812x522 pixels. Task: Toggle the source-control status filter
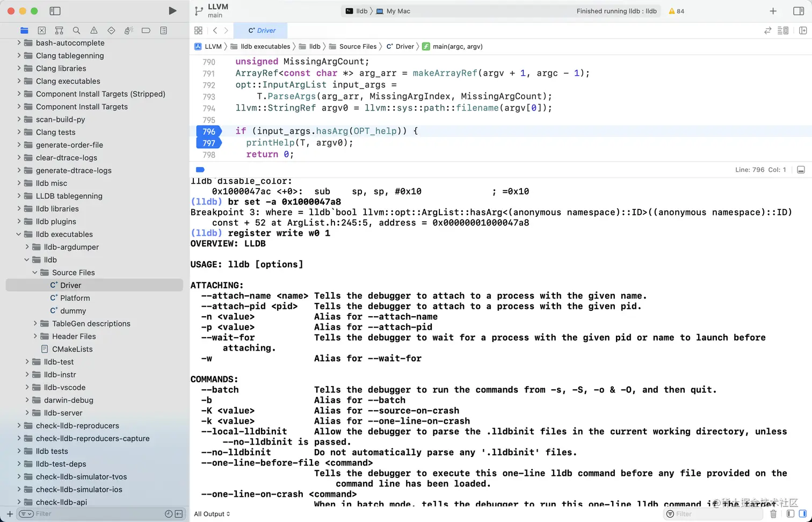(179, 514)
